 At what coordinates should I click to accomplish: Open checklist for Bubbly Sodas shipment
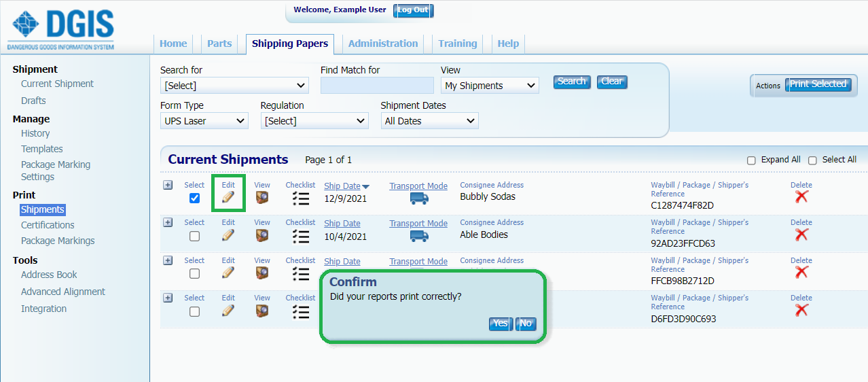[301, 198]
